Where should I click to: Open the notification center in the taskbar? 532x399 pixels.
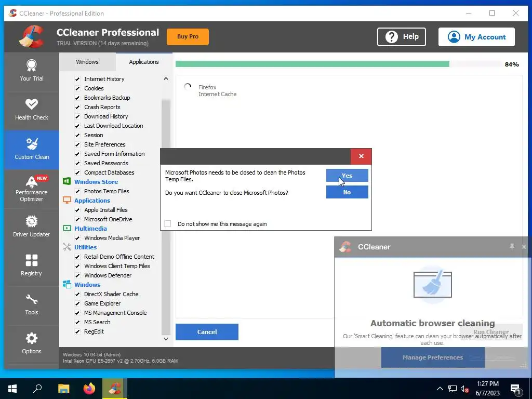[515, 389]
